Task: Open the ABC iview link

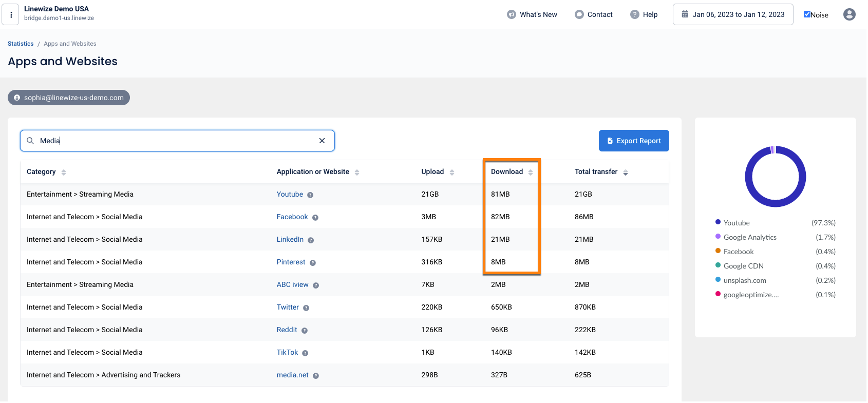Action: click(x=293, y=284)
